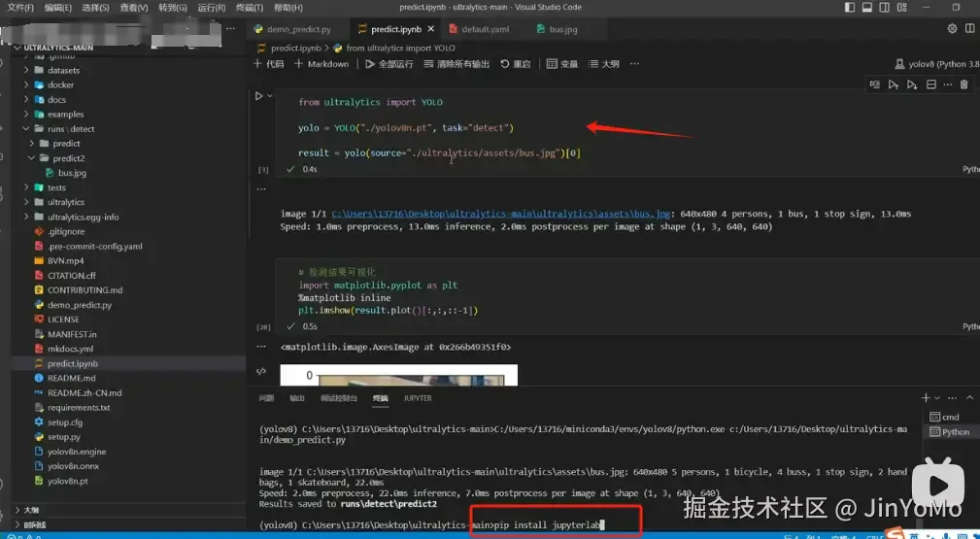Split the cell using cell toolbar icon

930,84
